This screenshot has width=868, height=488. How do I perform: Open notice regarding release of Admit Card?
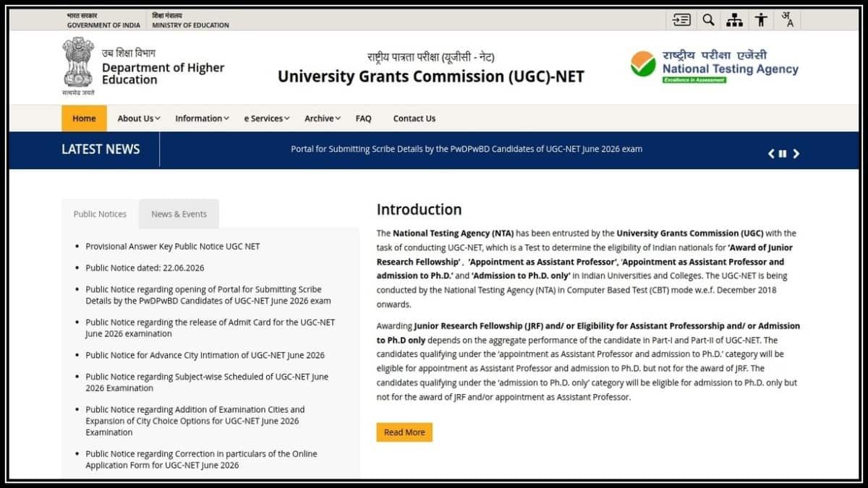(210, 328)
